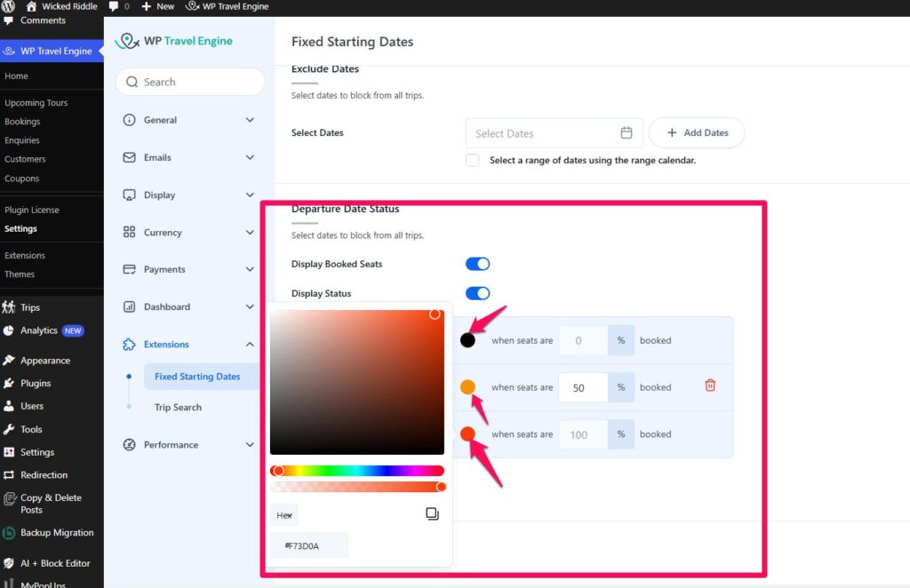
Task: Open Plugin License link
Action: [x=32, y=210]
